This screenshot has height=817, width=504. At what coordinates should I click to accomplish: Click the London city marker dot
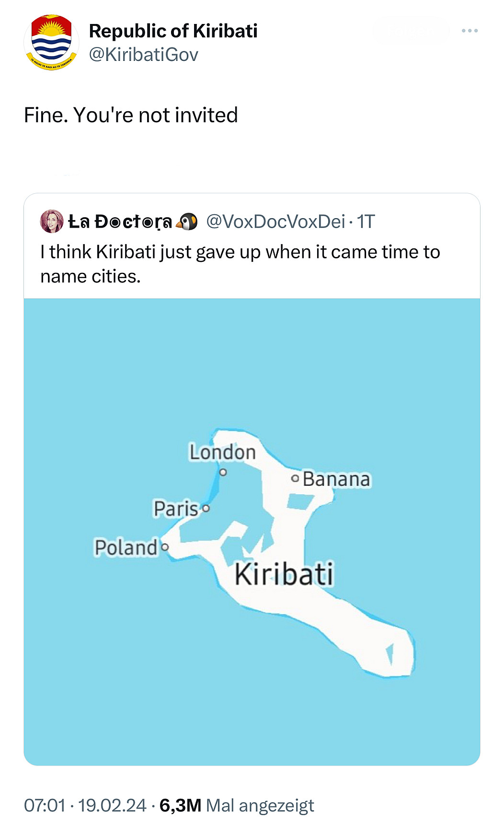coord(223,472)
